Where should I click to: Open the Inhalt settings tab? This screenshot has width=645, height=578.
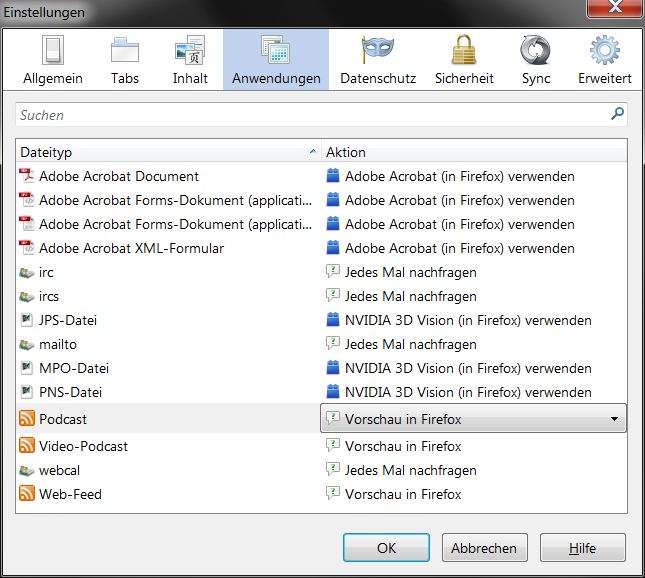click(190, 60)
